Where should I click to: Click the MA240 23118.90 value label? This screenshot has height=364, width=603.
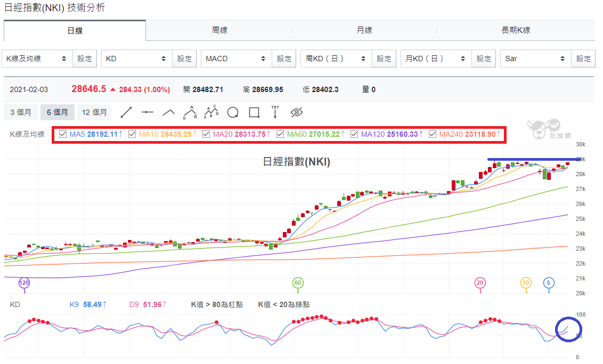click(x=469, y=134)
